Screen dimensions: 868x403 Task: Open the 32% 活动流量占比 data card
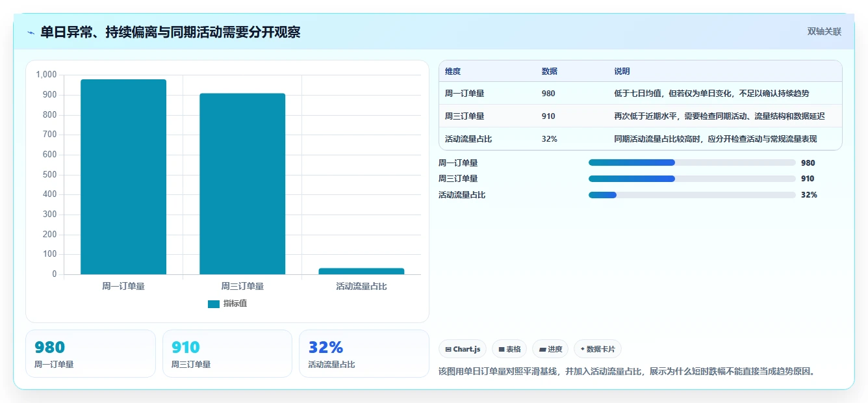click(364, 354)
